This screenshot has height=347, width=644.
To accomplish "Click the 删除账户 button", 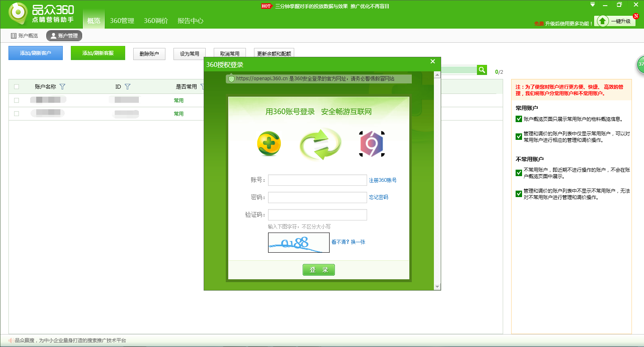I will pyautogui.click(x=149, y=54).
